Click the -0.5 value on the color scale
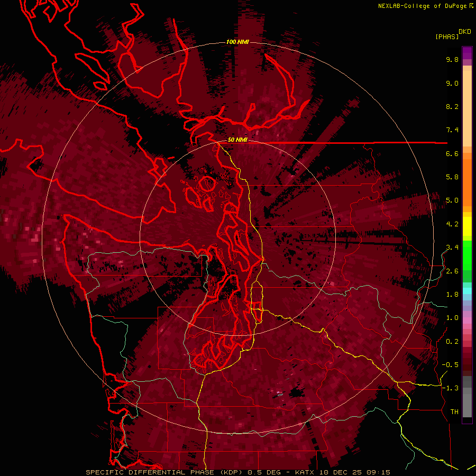 [x=450, y=365]
